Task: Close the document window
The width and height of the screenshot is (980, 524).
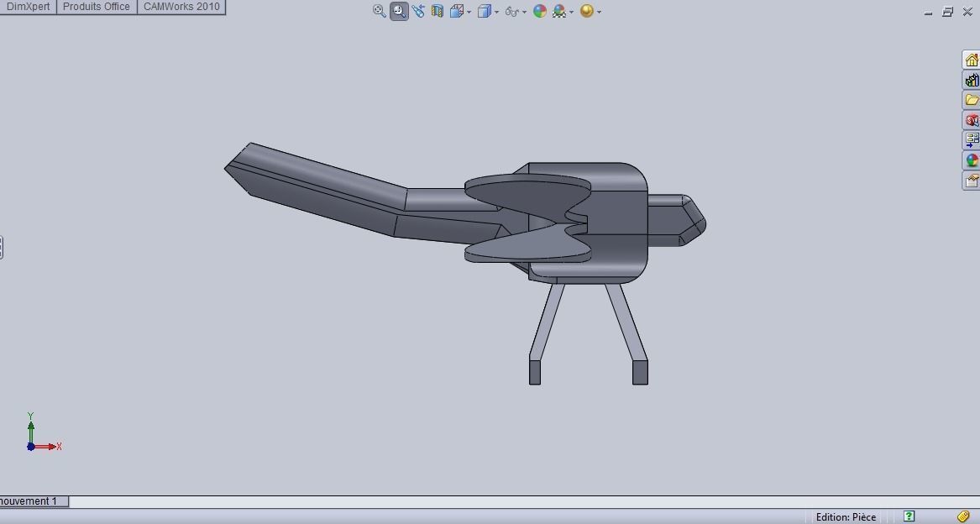Action: click(967, 11)
